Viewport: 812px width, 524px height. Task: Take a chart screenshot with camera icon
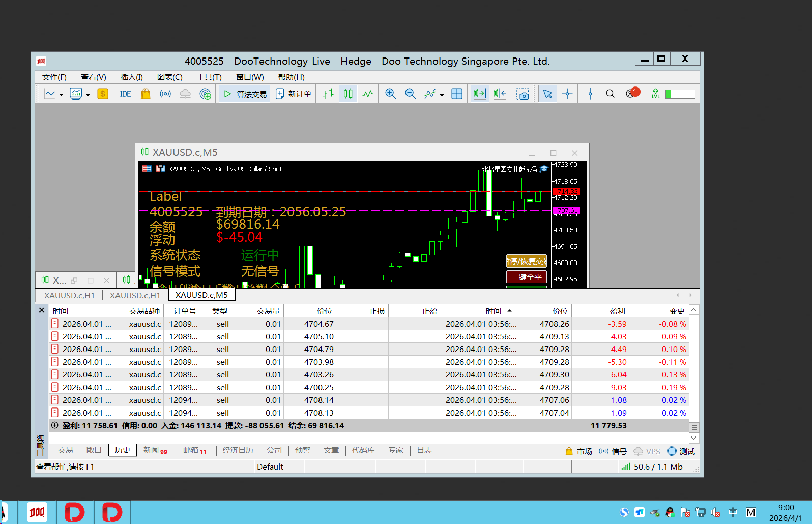coord(523,94)
